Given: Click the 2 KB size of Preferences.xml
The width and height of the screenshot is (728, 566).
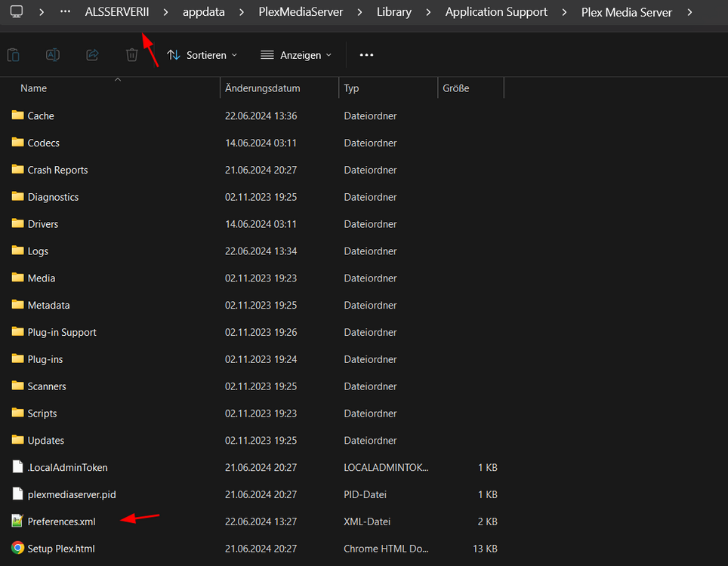Looking at the screenshot, I should coord(488,521).
